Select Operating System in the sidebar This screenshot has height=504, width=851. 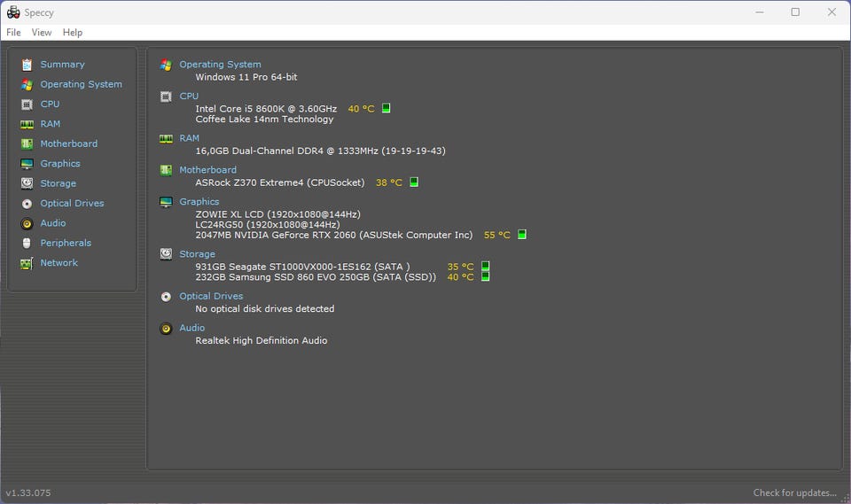[x=81, y=84]
